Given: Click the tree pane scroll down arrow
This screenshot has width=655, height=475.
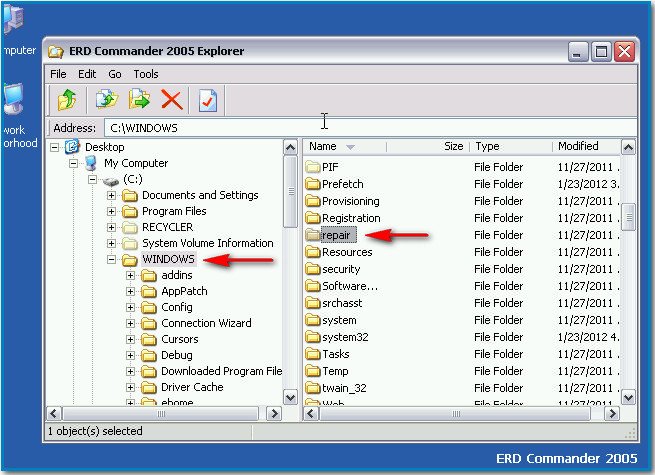Looking at the screenshot, I should [x=290, y=397].
